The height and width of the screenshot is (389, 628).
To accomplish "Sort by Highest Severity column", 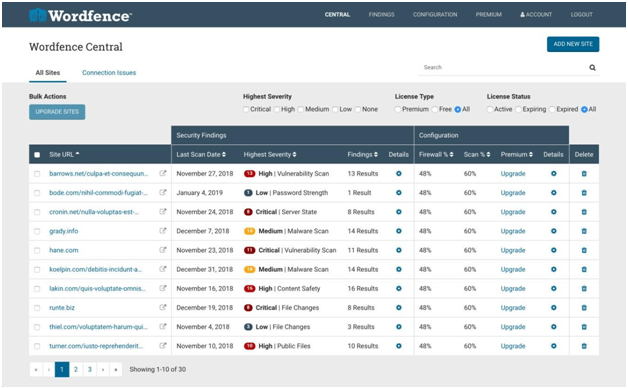I will coord(270,155).
